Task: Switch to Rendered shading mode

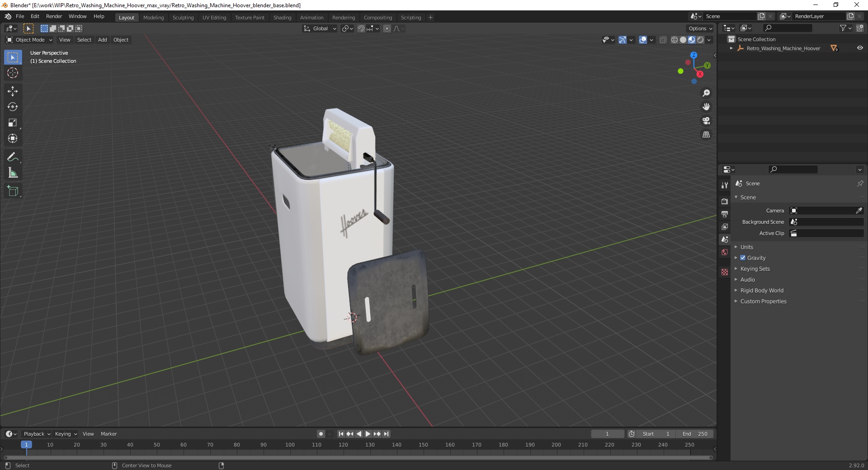Action: point(700,40)
